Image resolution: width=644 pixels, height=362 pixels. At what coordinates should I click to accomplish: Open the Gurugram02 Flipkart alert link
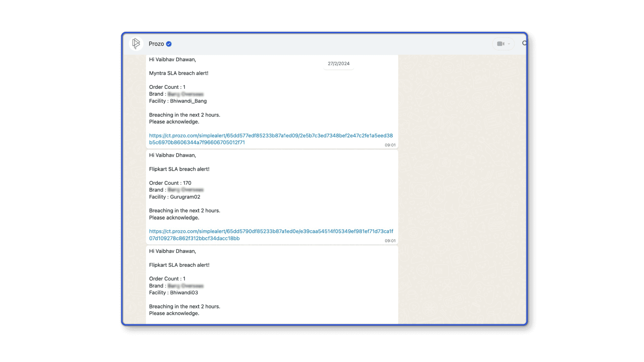coord(271,235)
